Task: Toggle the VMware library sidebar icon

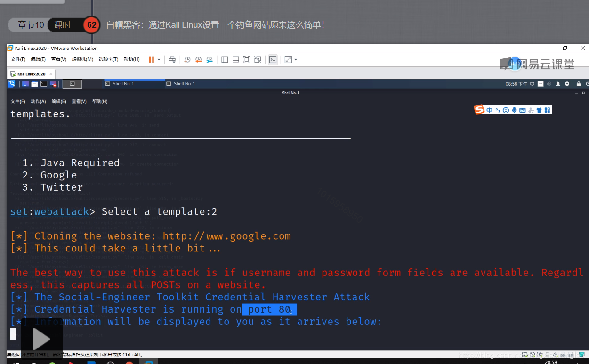Action: point(225,60)
